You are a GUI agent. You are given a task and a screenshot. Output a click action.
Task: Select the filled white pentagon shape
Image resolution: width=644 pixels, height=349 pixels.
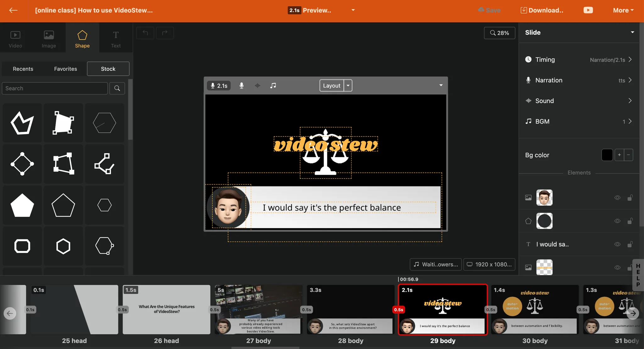tap(22, 205)
